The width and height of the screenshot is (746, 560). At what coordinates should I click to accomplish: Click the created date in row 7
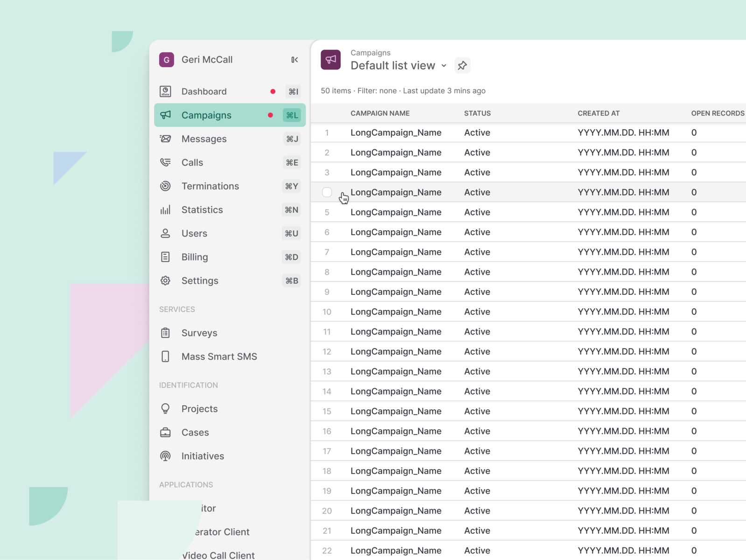point(623,252)
